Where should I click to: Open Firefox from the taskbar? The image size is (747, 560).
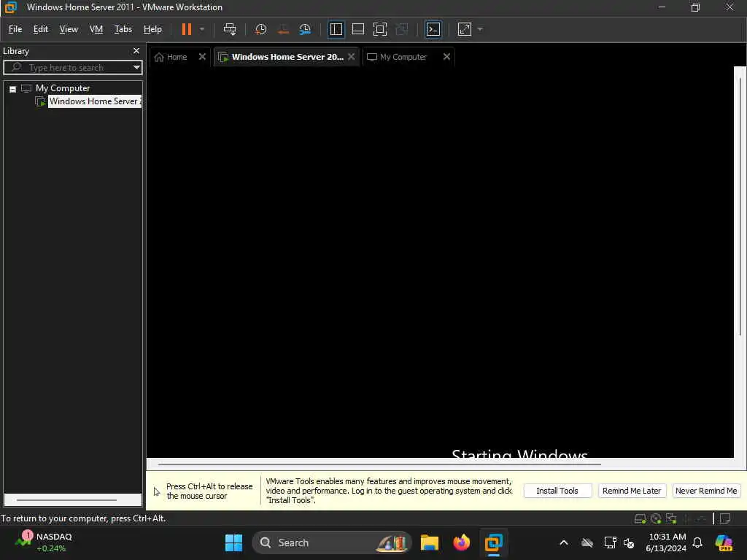461,542
